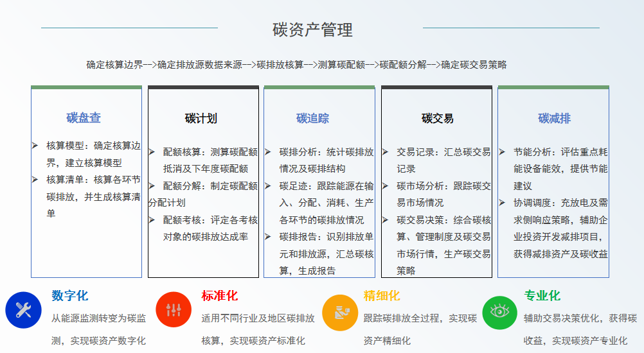This screenshot has width=644, height=353.
Task: Open the 碳追踪 card heading
Action: (x=312, y=118)
